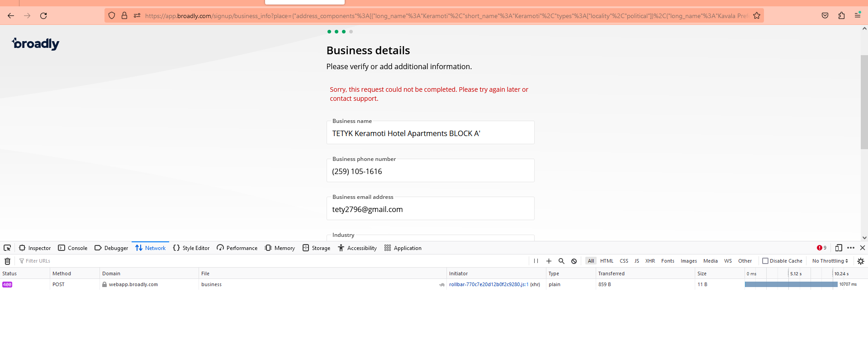Open the tracking protection shield panel
The image size is (868, 344).
(112, 16)
